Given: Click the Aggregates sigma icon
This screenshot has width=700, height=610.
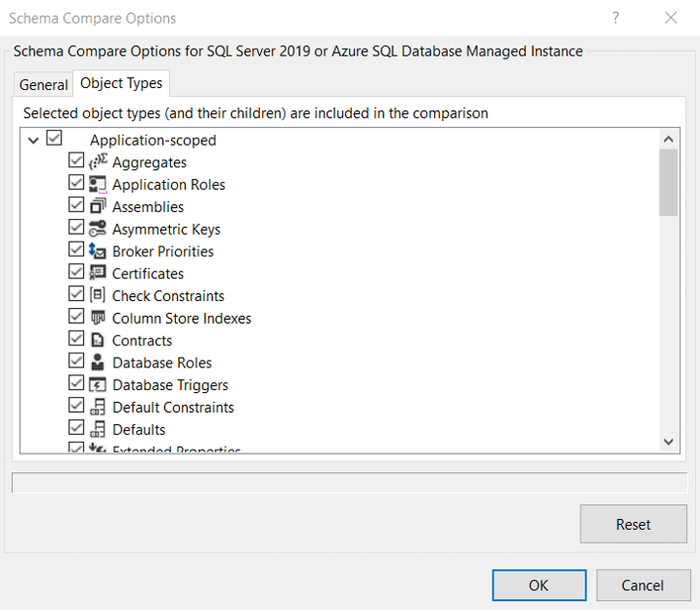Looking at the screenshot, I should click(98, 161).
